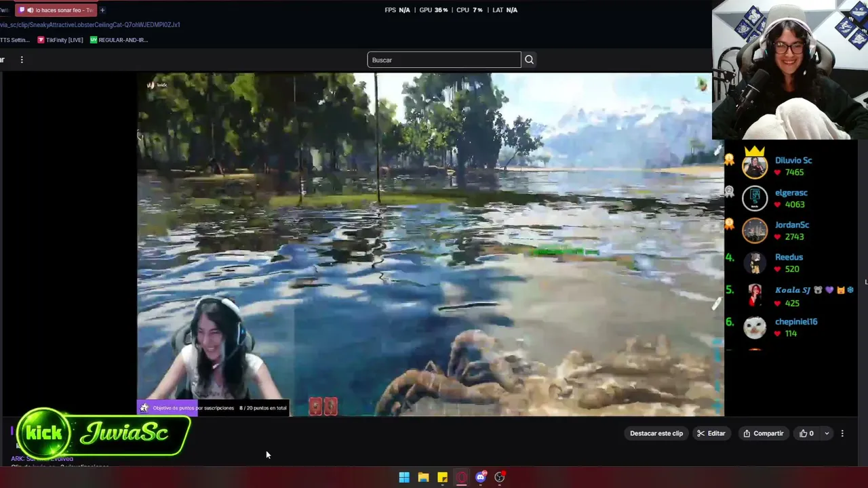868x488 pixels.
Task: Open more options menu beside the like button
Action: [x=842, y=434]
